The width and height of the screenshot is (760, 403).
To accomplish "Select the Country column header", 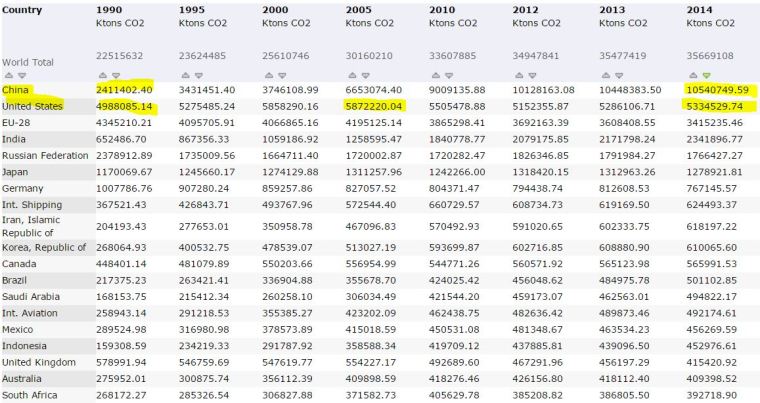I will pos(22,10).
